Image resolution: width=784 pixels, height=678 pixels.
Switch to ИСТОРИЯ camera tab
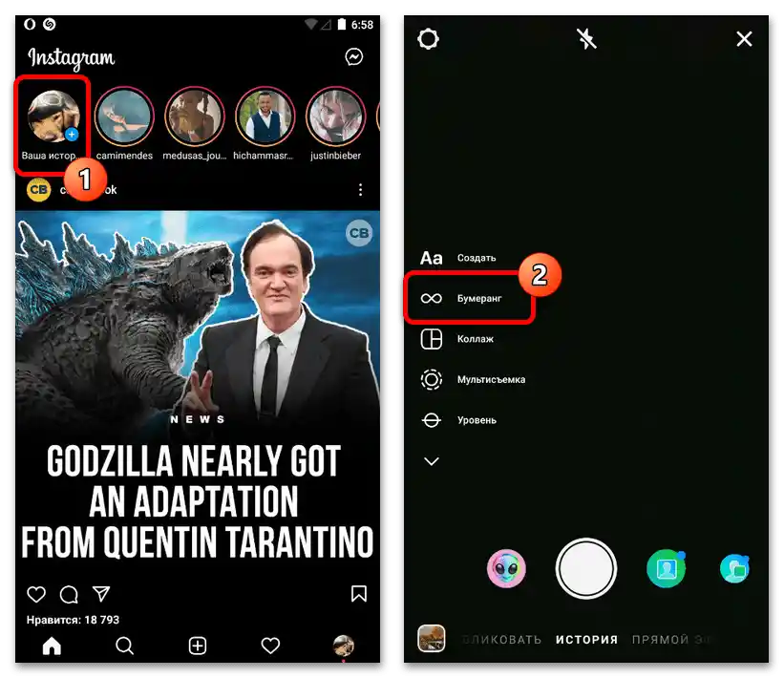[586, 640]
